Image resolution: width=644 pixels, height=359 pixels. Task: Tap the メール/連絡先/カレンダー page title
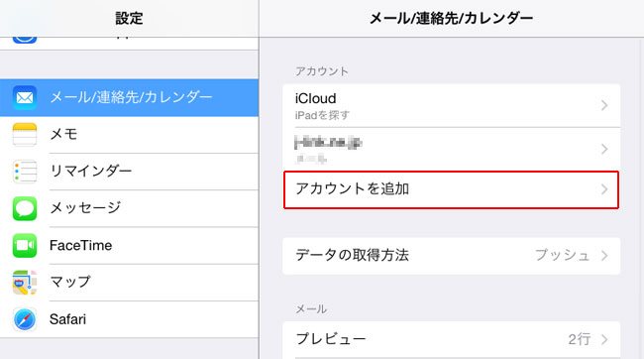(452, 18)
